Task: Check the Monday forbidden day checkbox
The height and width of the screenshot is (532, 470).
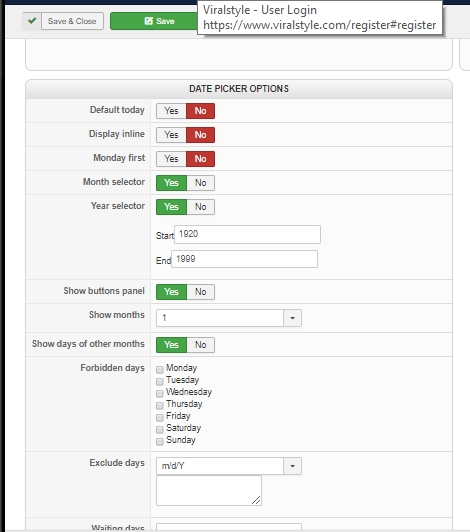Action: click(x=160, y=369)
